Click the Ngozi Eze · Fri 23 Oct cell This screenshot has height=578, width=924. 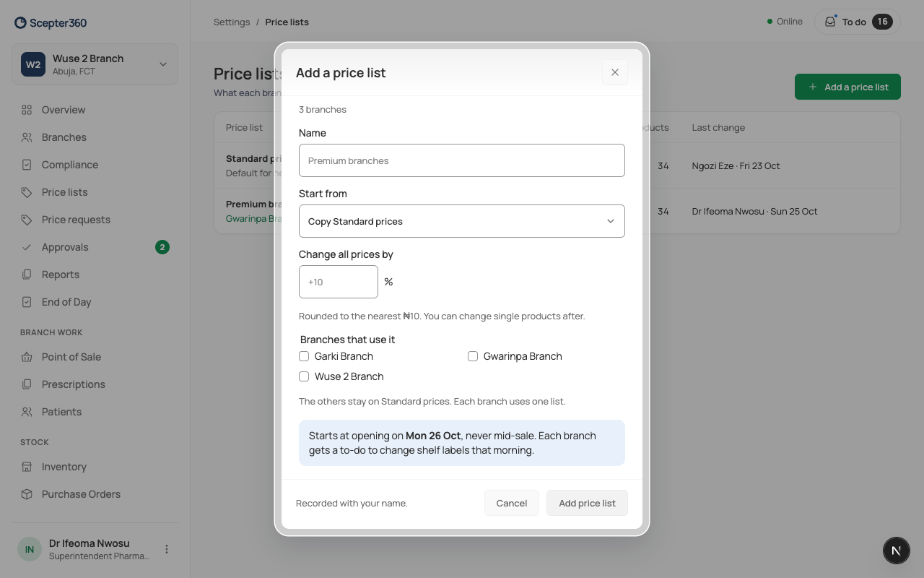pos(736,165)
